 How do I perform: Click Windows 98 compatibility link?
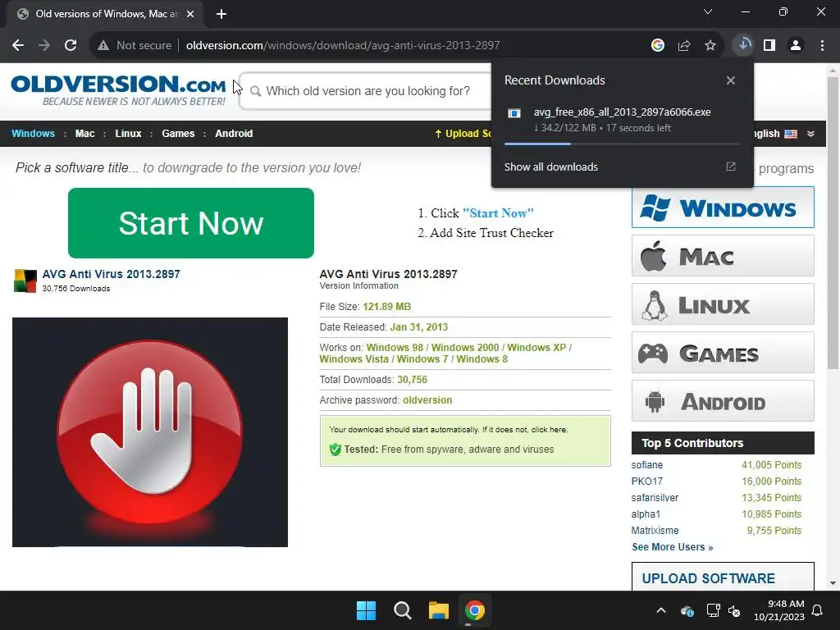(395, 348)
